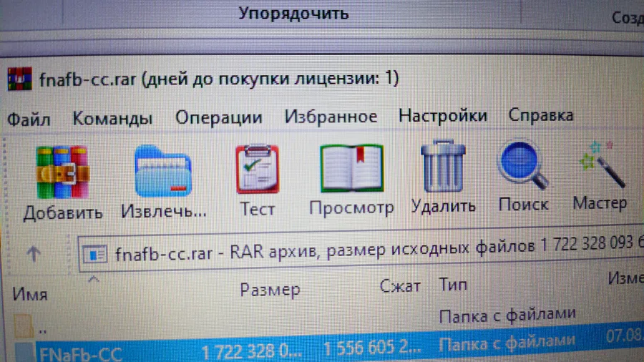This screenshot has width=644, height=362.
Task: Open the Настройки menu
Action: pyautogui.click(x=443, y=116)
